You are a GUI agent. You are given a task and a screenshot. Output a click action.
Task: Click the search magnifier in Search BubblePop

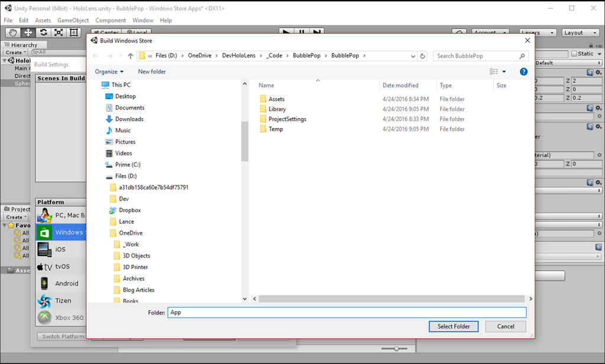coord(522,56)
